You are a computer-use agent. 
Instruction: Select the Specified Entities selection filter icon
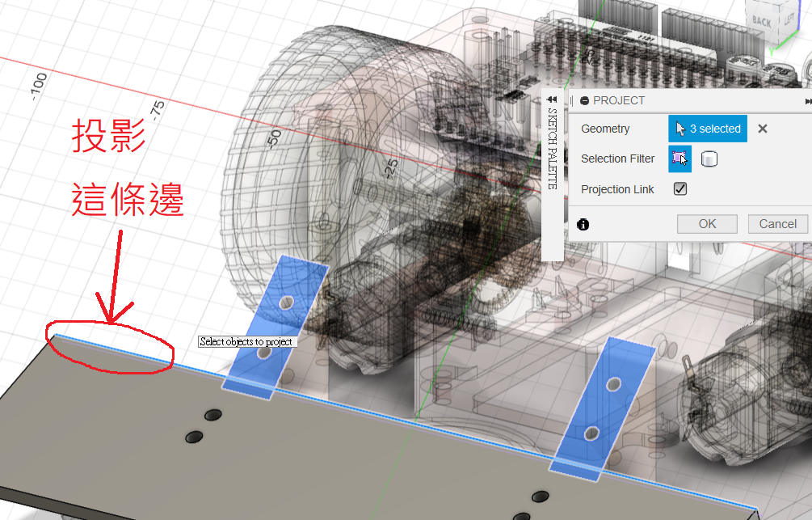click(679, 159)
